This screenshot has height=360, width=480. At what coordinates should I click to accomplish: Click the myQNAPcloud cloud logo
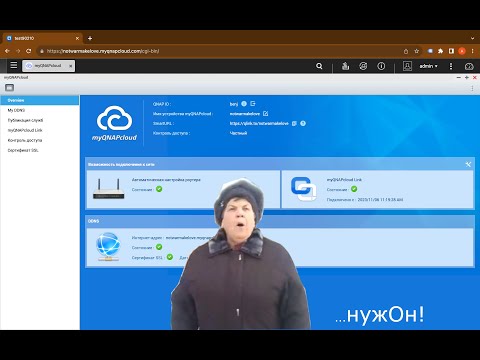(114, 123)
